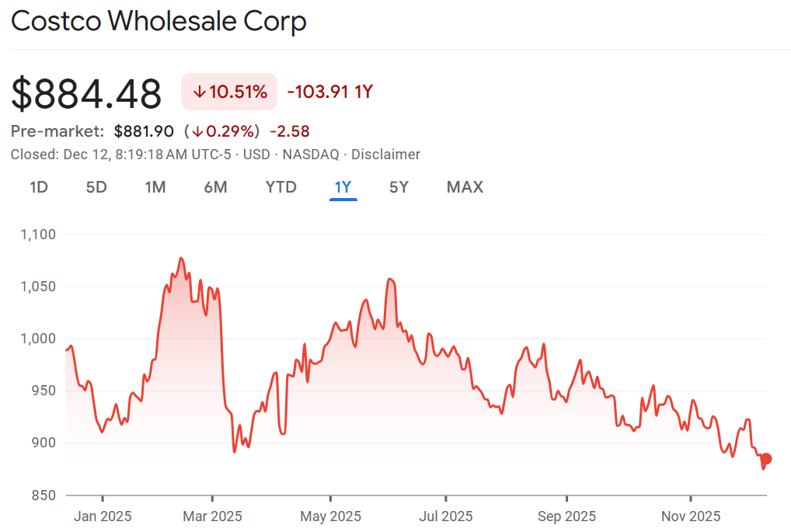The image size is (791, 532).
Task: Open the Disclaimer link
Action: coord(385,155)
